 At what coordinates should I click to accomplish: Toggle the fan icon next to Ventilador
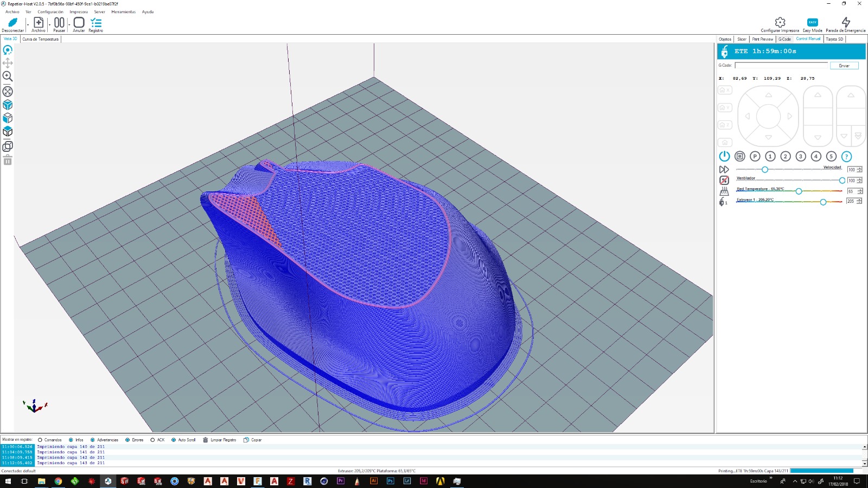click(724, 180)
